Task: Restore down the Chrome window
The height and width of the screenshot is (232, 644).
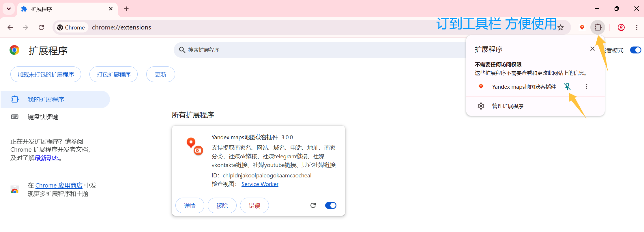Action: pos(617,9)
